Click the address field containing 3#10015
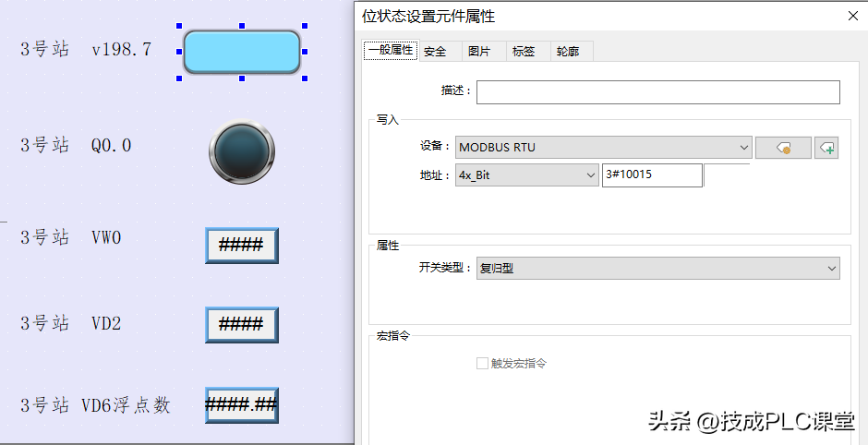Image resolution: width=868 pixels, height=445 pixels. tap(651, 174)
